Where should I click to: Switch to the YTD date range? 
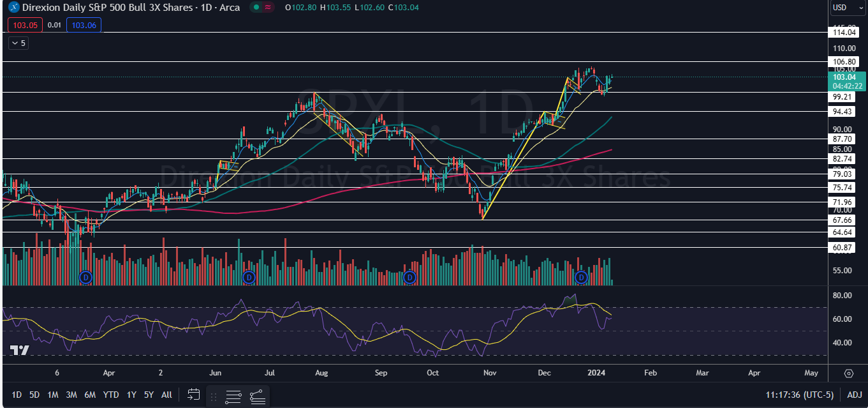(111, 395)
